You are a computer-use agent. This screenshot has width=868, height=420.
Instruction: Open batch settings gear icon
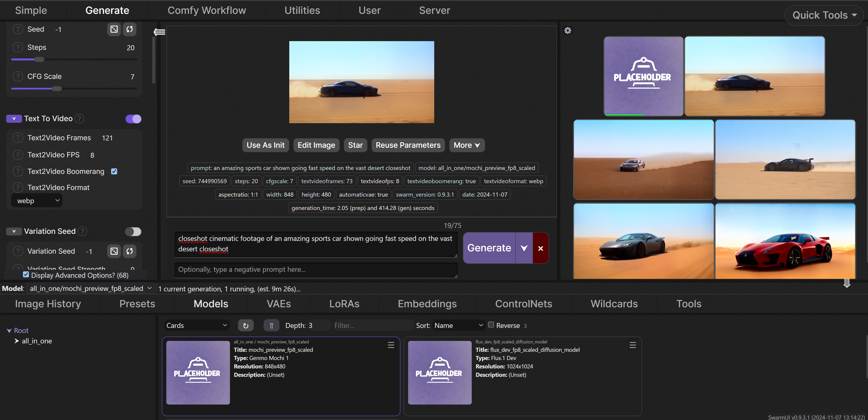pyautogui.click(x=567, y=31)
